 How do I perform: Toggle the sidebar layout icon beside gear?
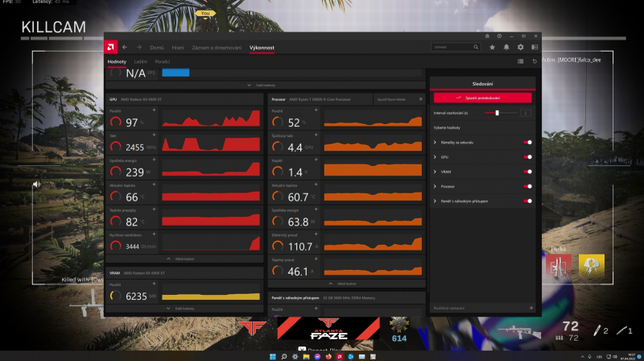[535, 48]
